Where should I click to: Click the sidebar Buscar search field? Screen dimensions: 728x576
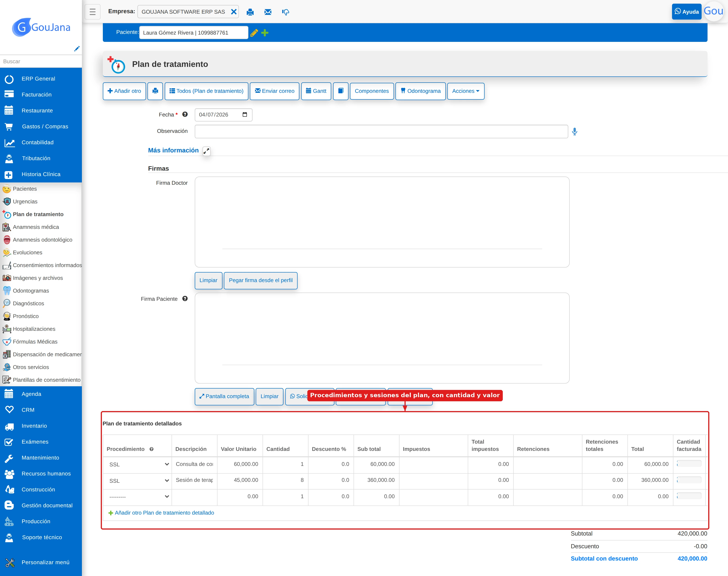41,61
